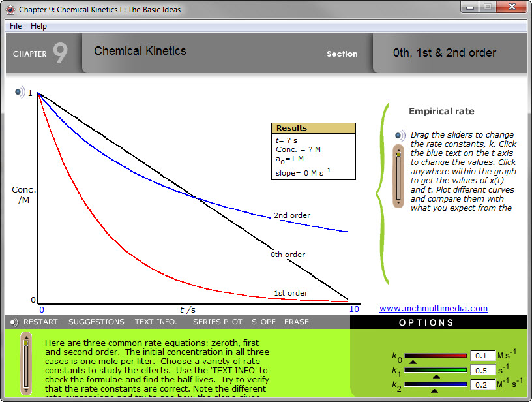Click the OPTIONS panel header
Image resolution: width=532 pixels, height=402 pixels.
tap(438, 322)
